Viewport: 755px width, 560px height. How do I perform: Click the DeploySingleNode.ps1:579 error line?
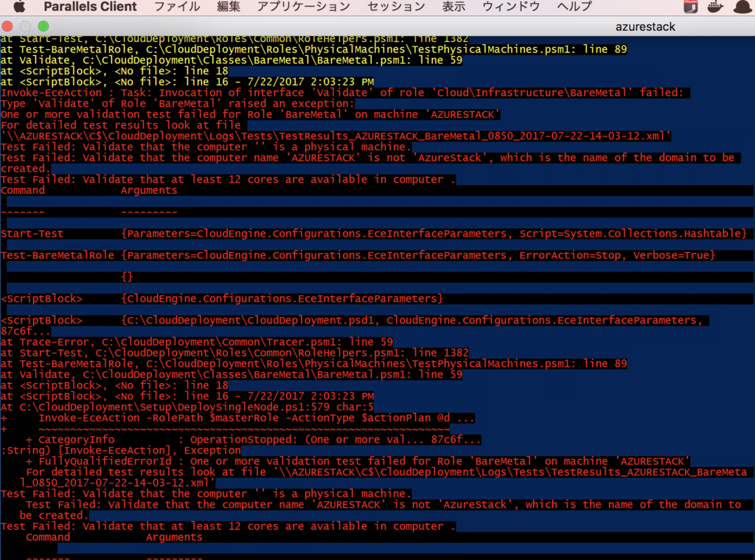point(187,407)
